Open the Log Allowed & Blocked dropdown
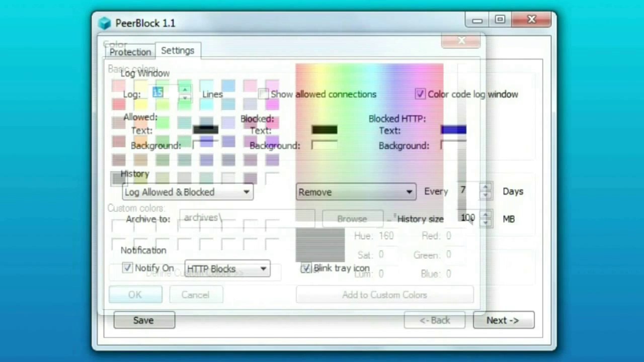The image size is (644, 362). [x=187, y=192]
